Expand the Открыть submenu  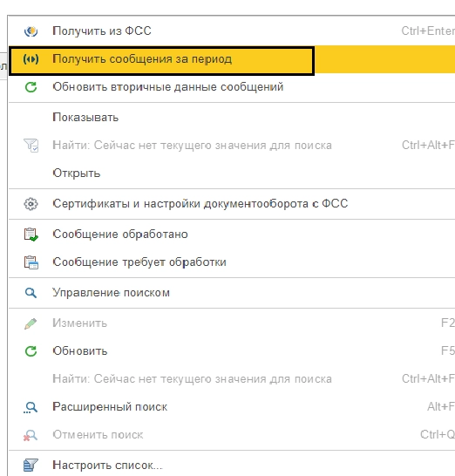coord(232,173)
